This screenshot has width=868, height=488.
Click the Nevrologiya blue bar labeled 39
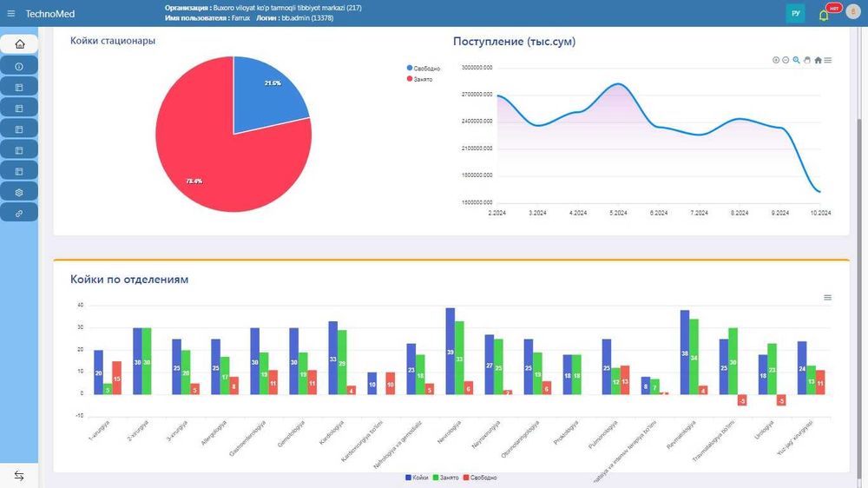pos(450,351)
